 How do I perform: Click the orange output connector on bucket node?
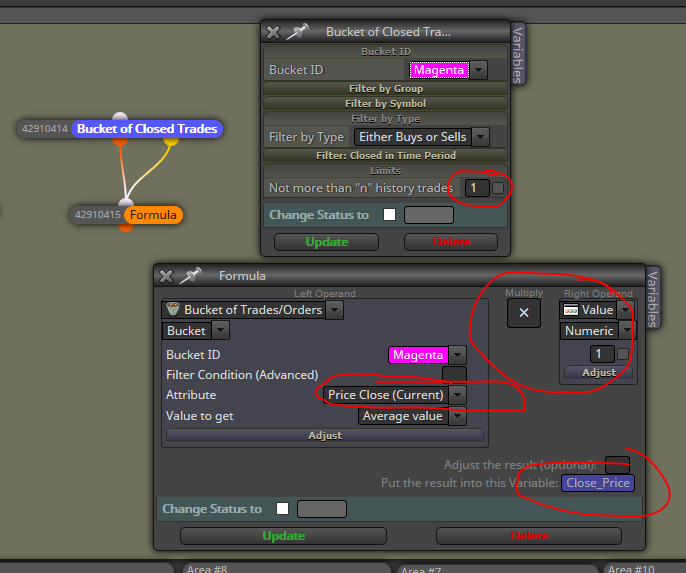click(x=120, y=141)
